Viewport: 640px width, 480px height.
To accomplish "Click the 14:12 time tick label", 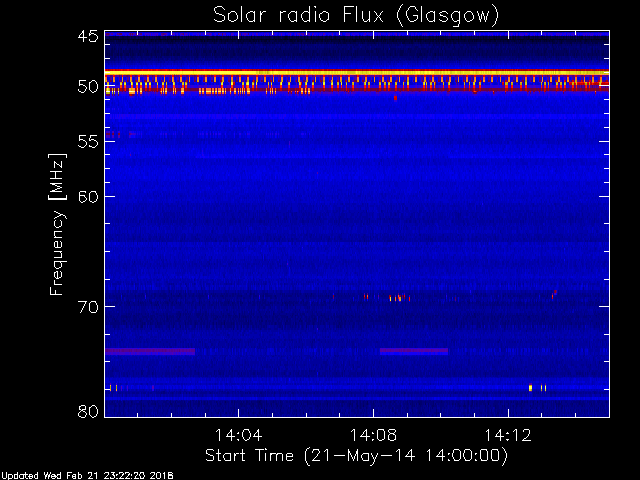I will point(508,435).
